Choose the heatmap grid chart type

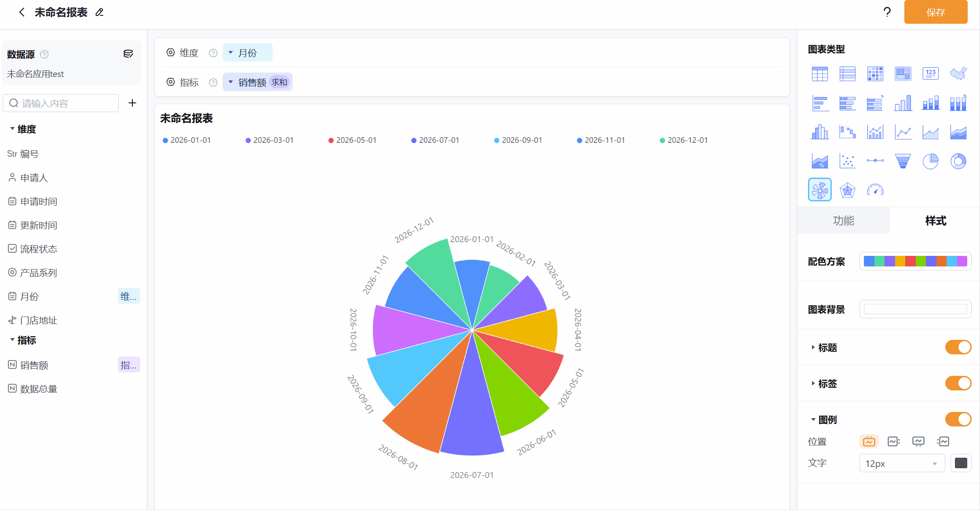(x=875, y=74)
